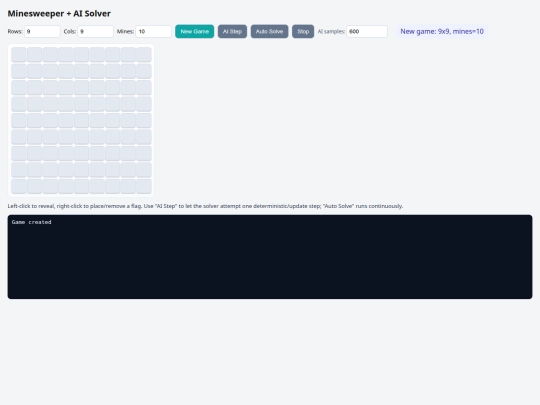Reveal seventh row, third column cell
The image size is (540, 405).
click(50, 153)
